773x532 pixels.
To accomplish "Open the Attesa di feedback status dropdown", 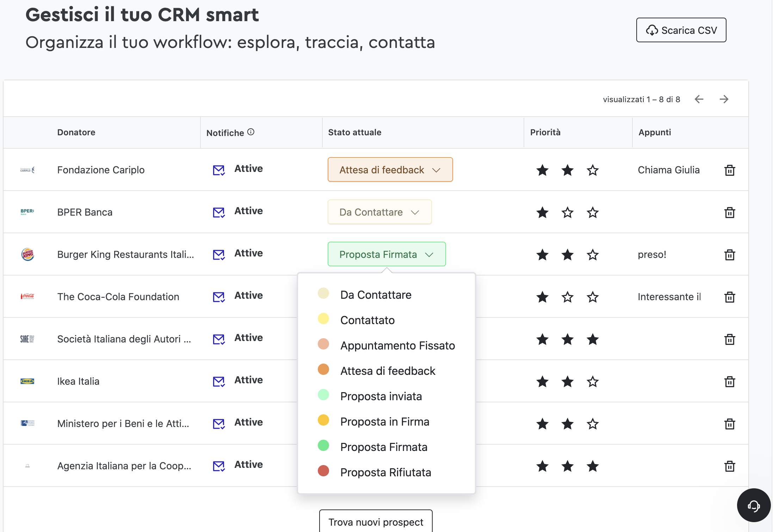I will [x=390, y=169].
